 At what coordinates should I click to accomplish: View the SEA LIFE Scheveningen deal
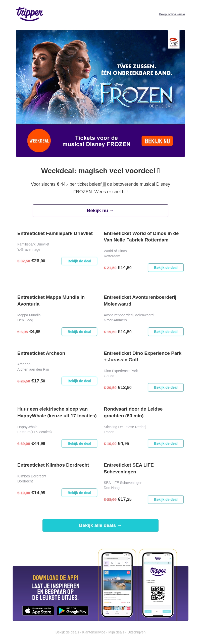pyautogui.click(x=166, y=500)
